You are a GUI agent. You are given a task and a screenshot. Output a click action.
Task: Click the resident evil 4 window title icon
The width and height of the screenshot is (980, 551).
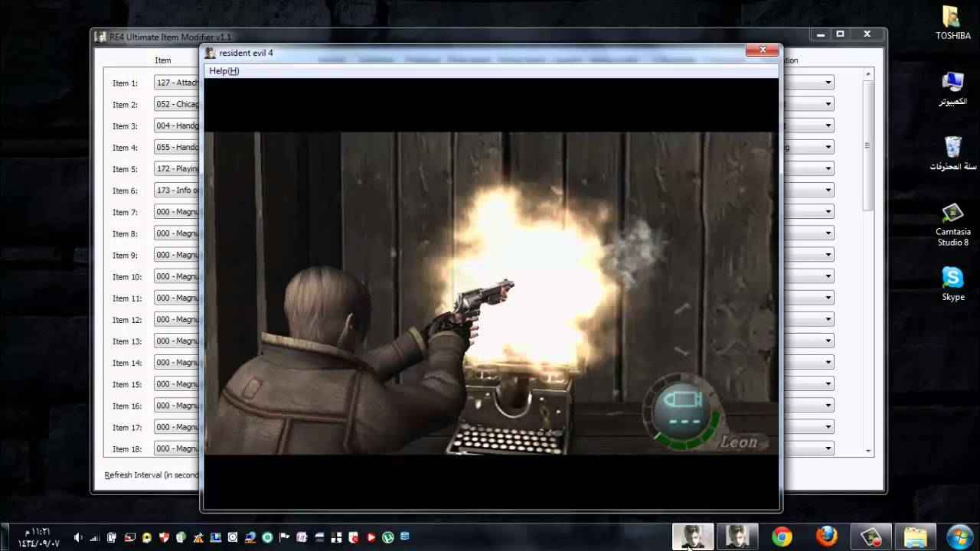[211, 53]
